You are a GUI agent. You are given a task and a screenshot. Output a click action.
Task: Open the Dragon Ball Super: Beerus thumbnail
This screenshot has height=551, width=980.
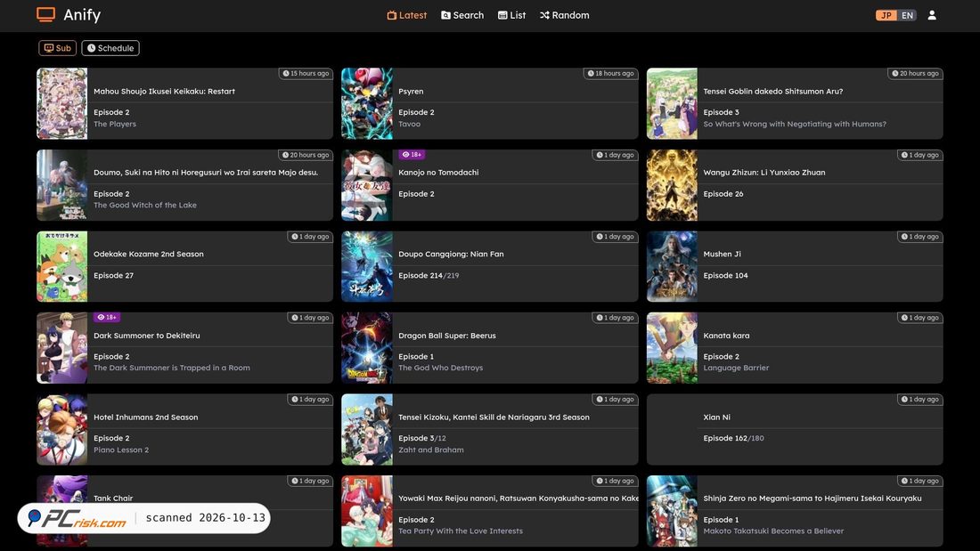coord(367,348)
